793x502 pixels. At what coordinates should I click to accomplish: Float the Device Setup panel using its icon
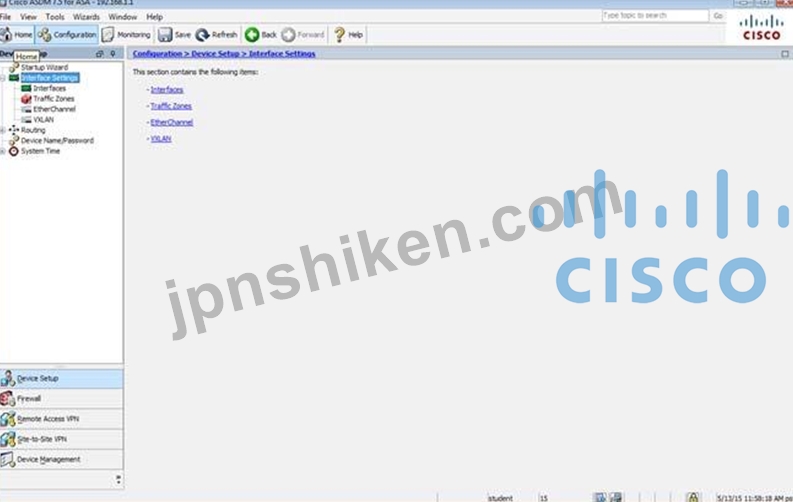click(100, 54)
